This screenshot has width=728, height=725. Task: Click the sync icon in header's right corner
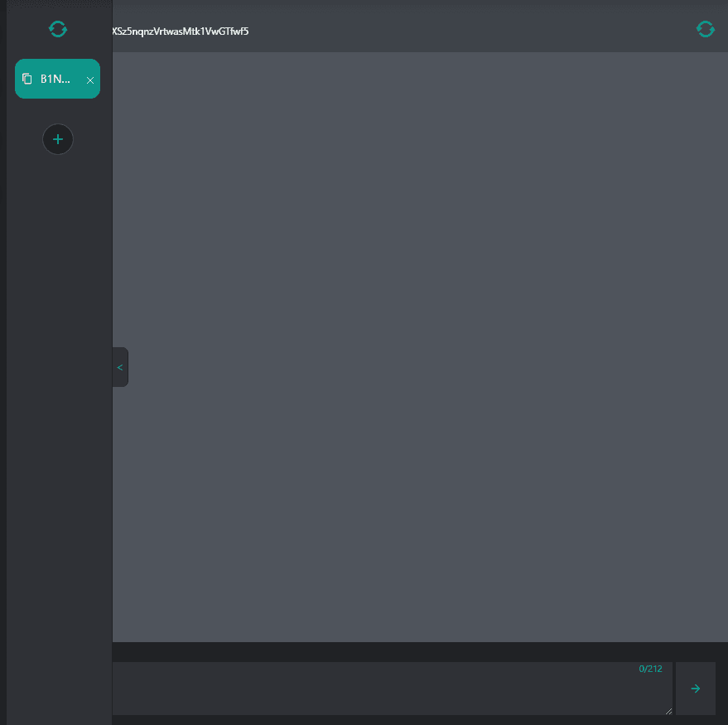coord(705,29)
